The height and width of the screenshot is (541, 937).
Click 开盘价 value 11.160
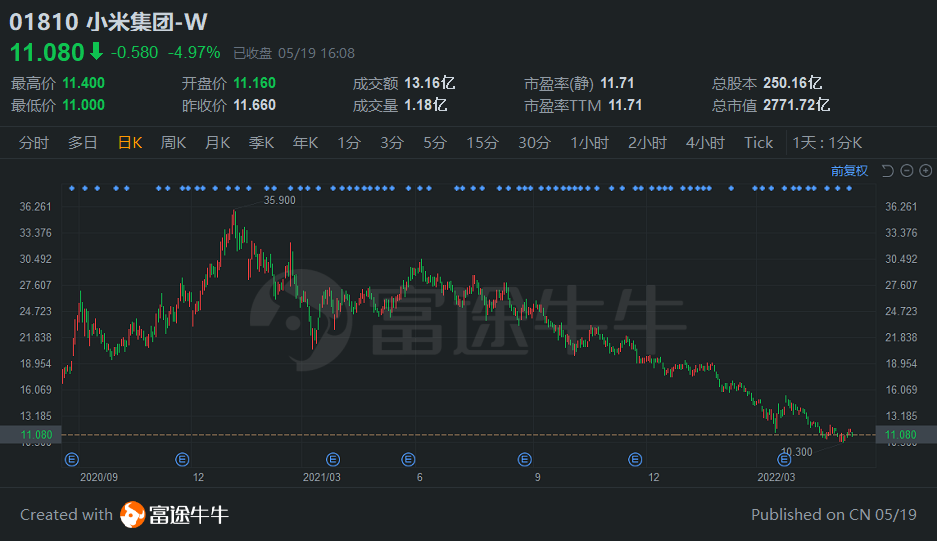click(x=255, y=83)
